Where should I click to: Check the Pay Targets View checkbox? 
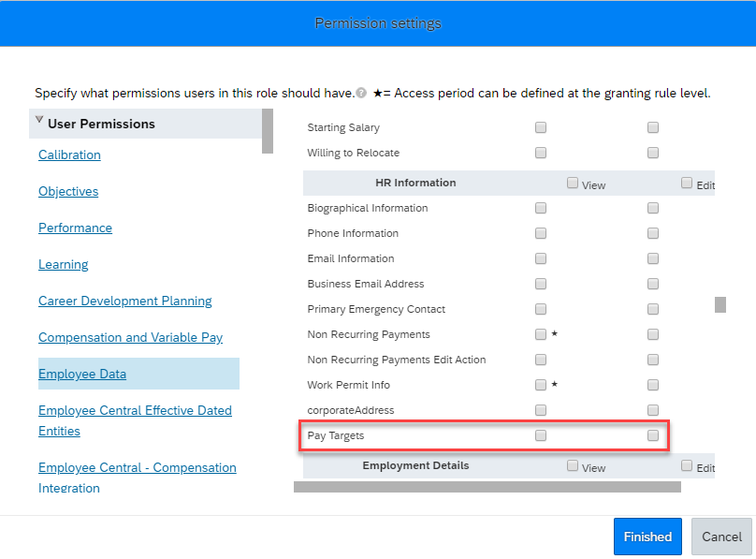click(541, 435)
